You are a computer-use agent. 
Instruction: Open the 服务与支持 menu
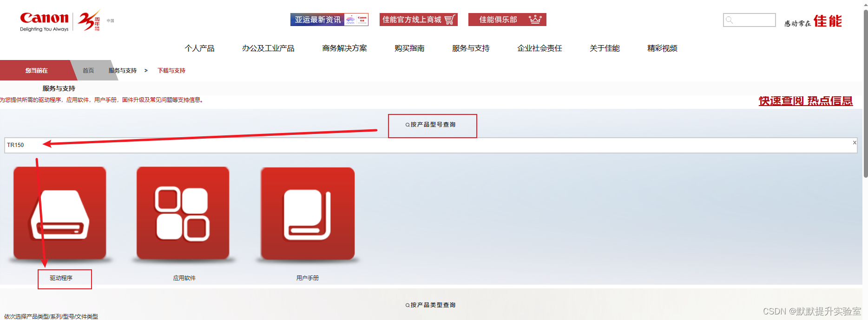pyautogui.click(x=471, y=48)
